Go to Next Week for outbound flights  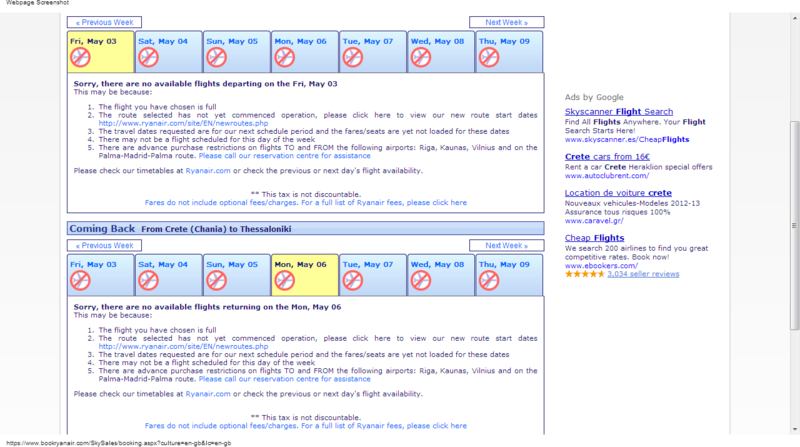507,22
